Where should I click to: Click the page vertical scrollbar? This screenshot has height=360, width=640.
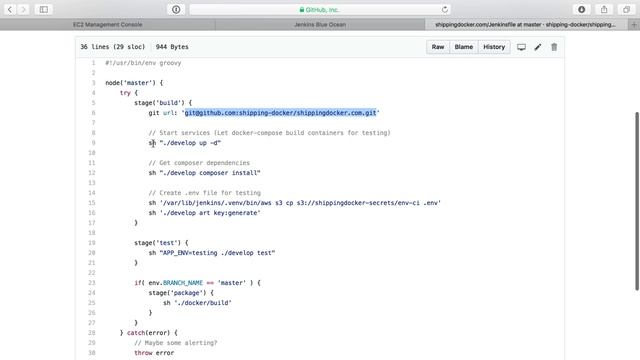point(637,201)
